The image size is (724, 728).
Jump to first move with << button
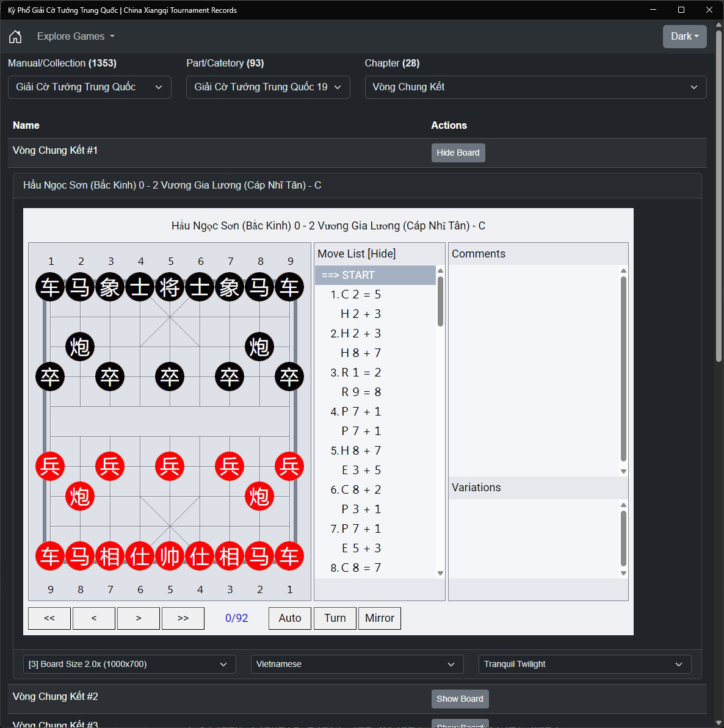(49, 618)
